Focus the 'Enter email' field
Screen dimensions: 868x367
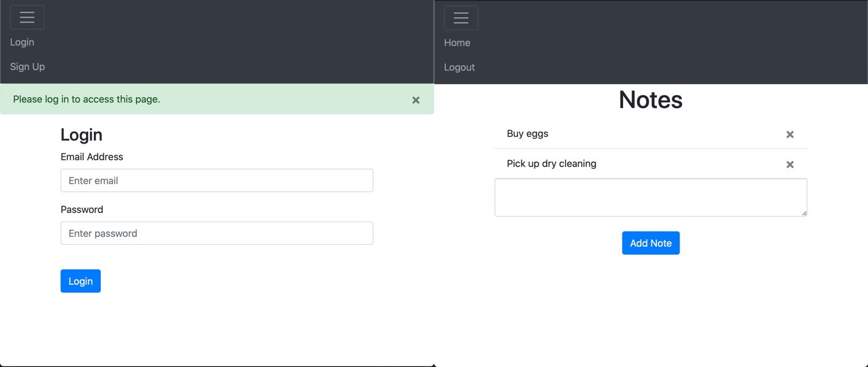click(x=217, y=180)
